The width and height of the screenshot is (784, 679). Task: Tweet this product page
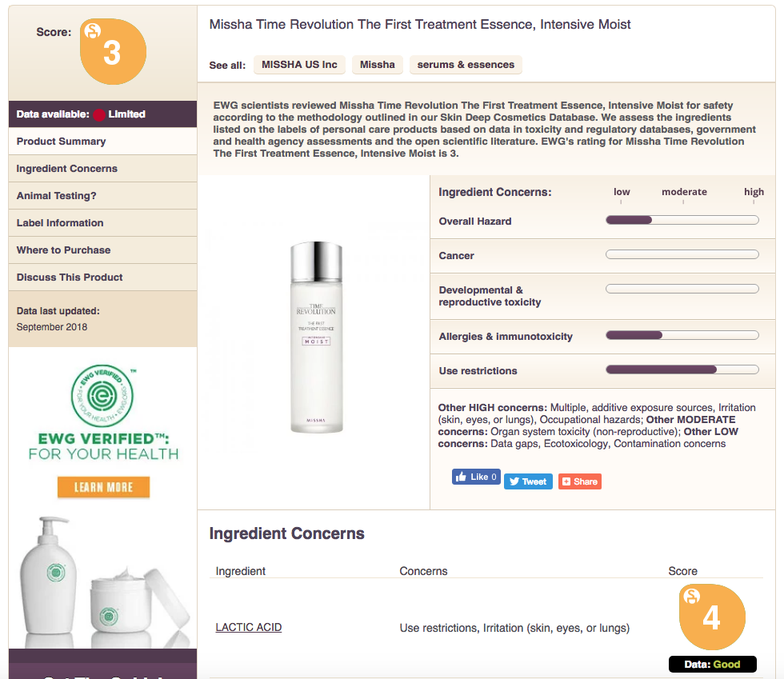pos(528,481)
